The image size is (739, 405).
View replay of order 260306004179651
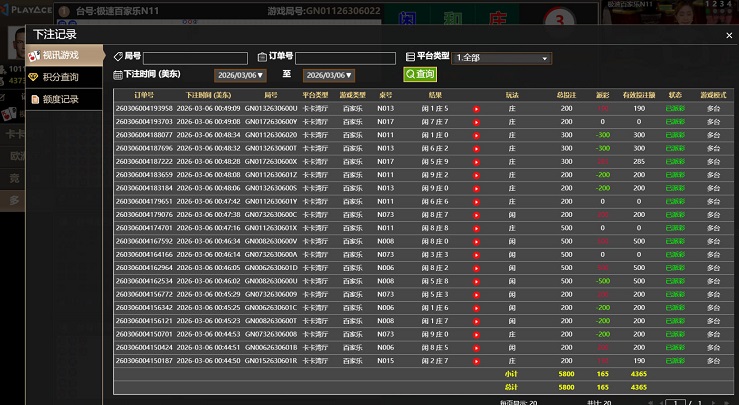[x=476, y=201]
